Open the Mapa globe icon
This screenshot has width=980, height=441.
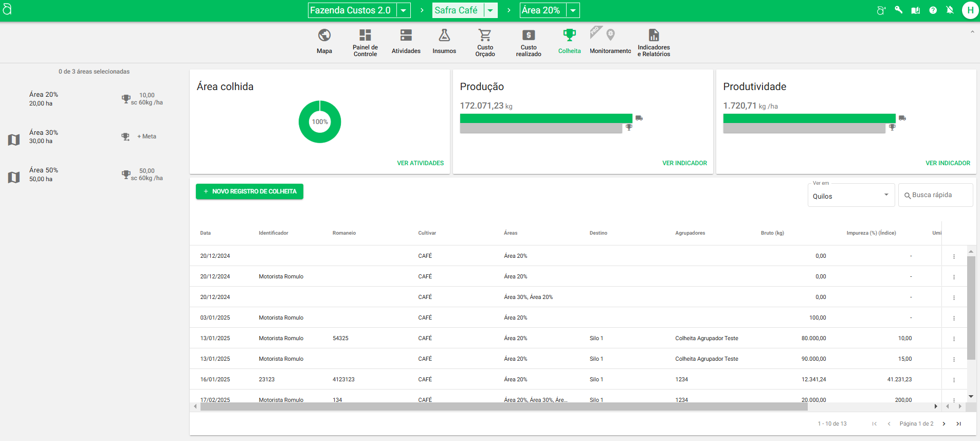[x=324, y=36]
